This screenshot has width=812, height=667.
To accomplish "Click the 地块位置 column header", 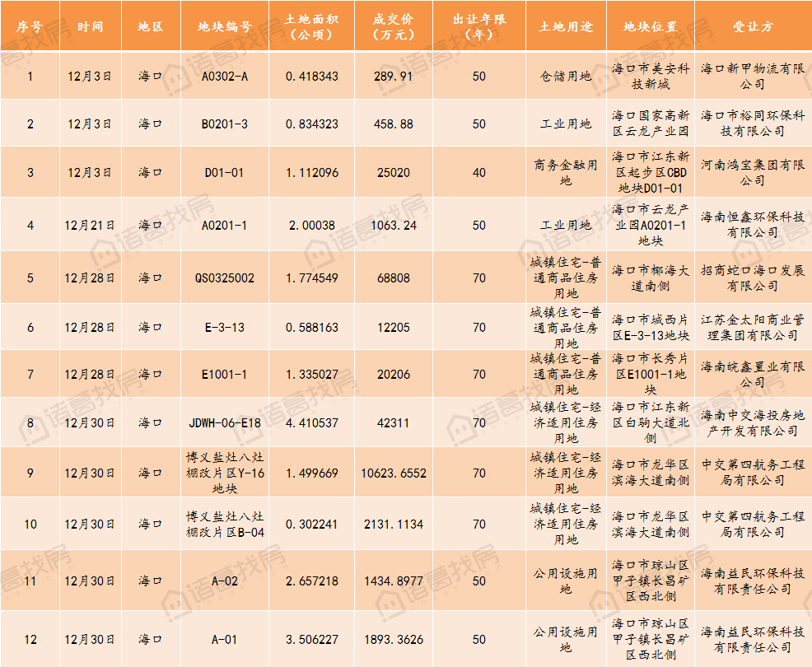I will (x=651, y=26).
